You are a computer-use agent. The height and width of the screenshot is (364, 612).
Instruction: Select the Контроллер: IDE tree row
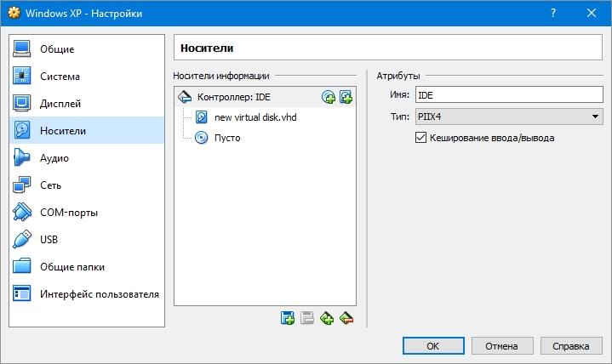pos(265,97)
